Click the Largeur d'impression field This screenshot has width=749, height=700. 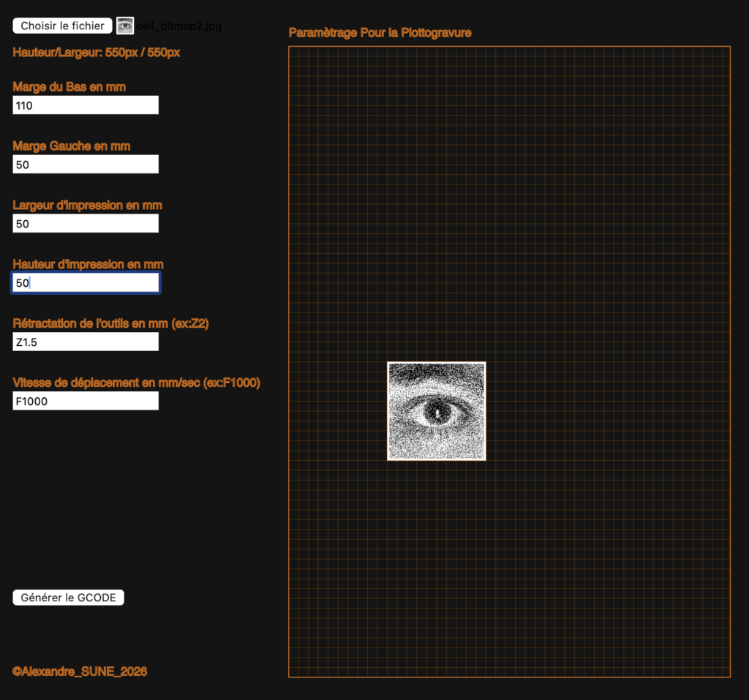tap(85, 223)
